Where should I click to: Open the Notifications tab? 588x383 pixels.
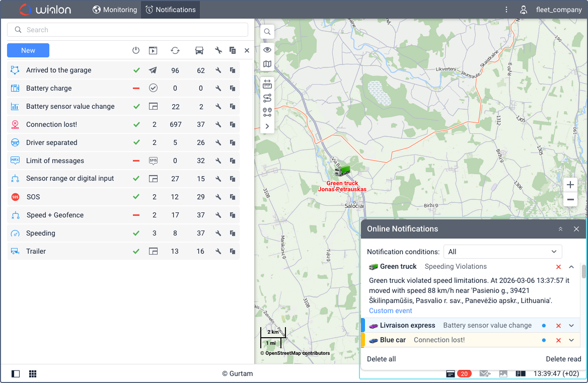170,10
